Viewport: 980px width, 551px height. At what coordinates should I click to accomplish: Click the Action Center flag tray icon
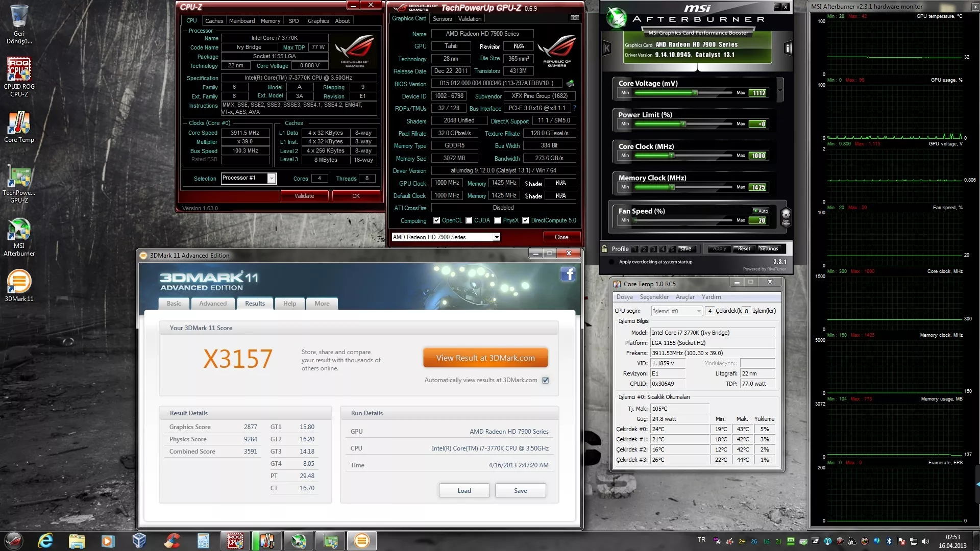(901, 541)
